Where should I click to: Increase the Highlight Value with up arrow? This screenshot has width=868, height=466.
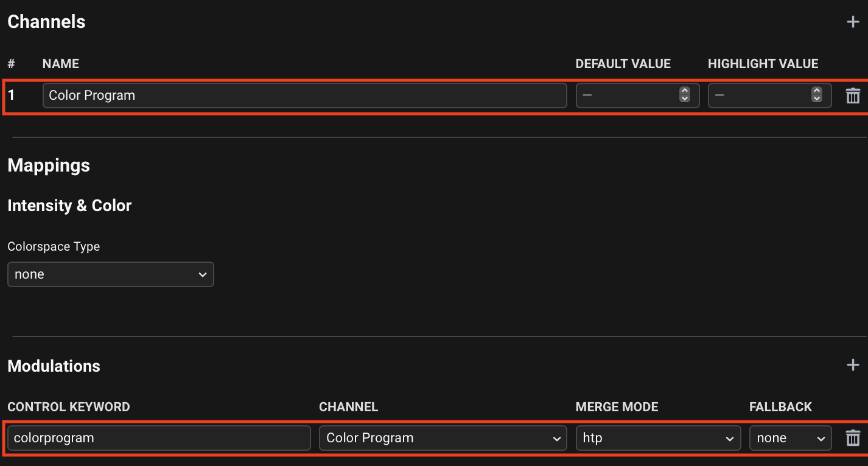817,91
